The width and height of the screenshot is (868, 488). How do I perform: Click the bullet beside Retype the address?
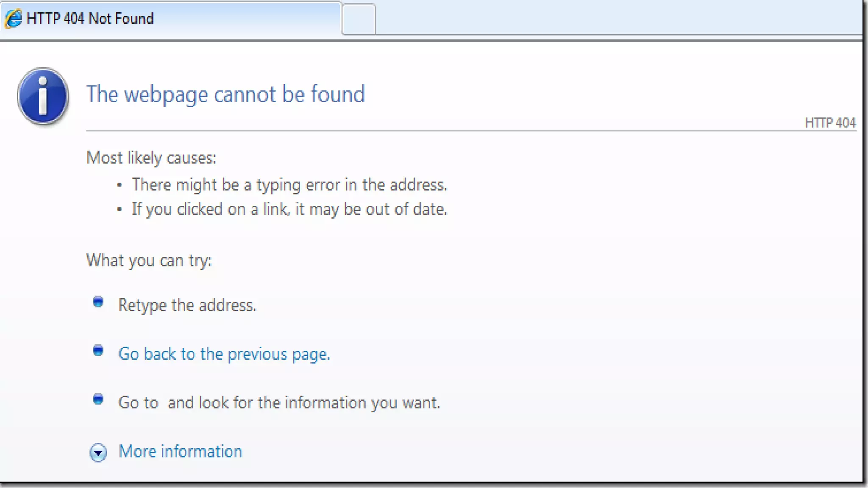[98, 302]
